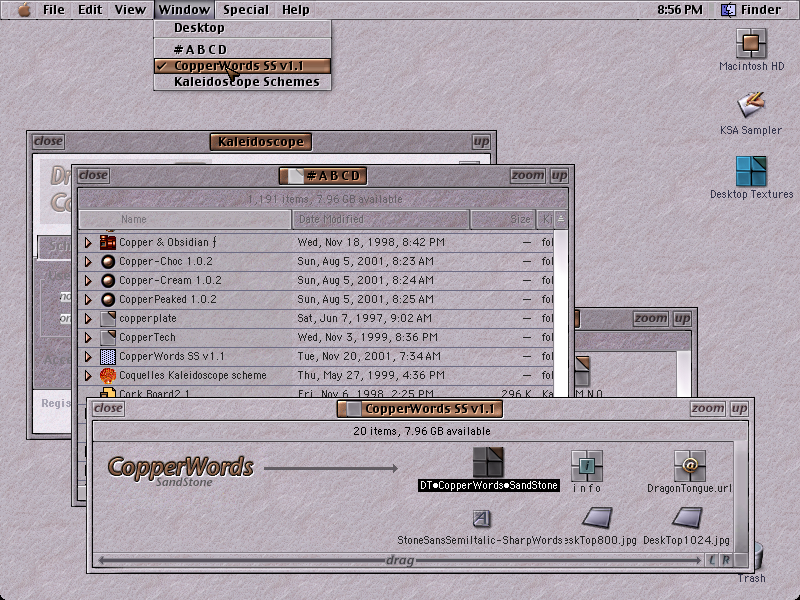Open the Edit menu

tap(90, 10)
